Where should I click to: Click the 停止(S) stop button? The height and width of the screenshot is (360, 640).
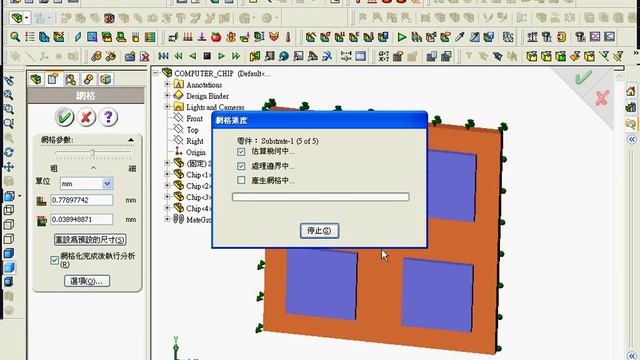pos(320,231)
